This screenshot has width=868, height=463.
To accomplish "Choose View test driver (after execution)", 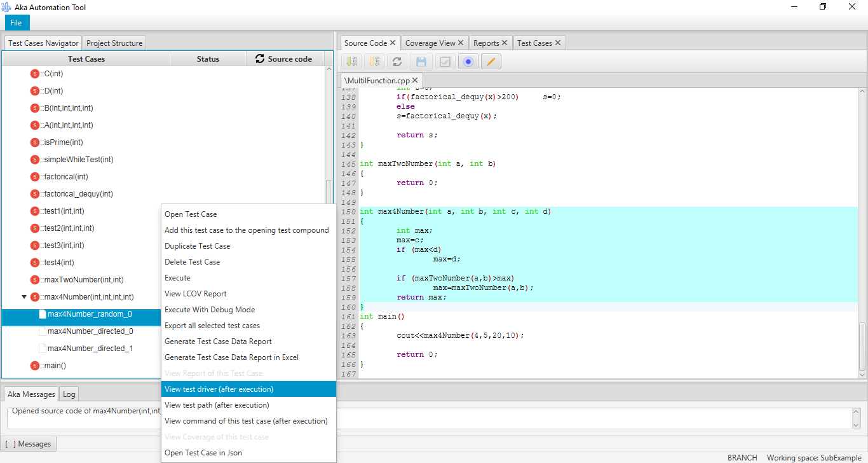I will [248, 389].
